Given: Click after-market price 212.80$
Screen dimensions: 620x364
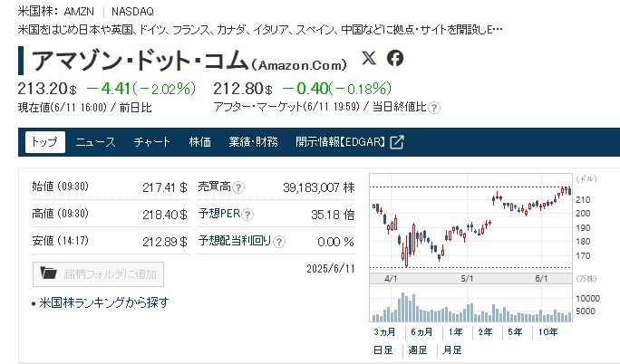Looking at the screenshot, I should 243,89.
